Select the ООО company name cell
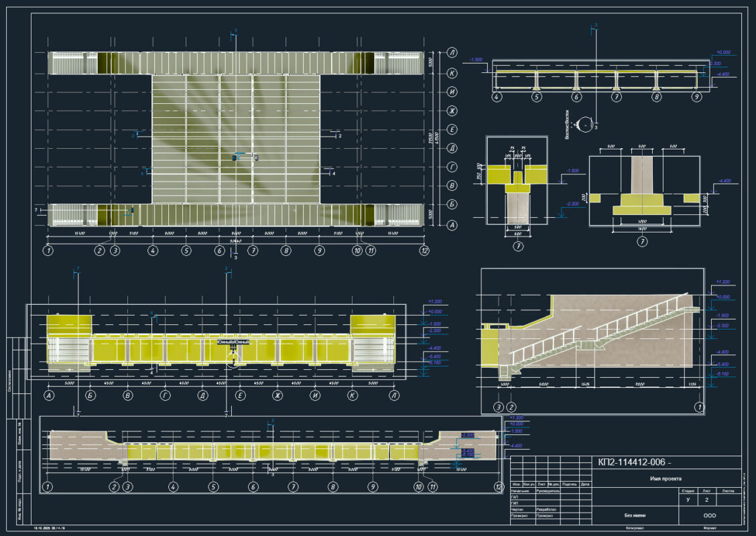Viewport: 756px width, 536px height. pos(709,517)
